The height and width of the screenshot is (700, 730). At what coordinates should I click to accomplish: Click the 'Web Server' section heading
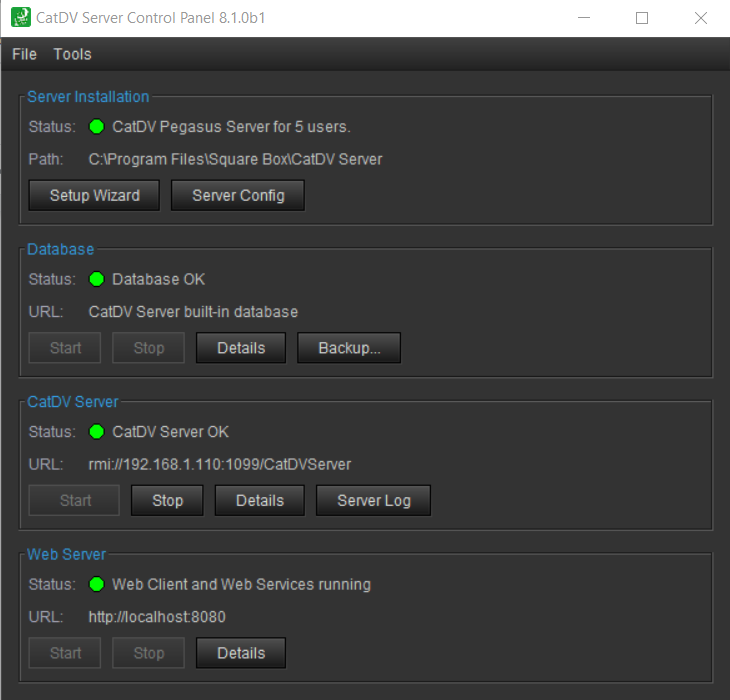67,554
